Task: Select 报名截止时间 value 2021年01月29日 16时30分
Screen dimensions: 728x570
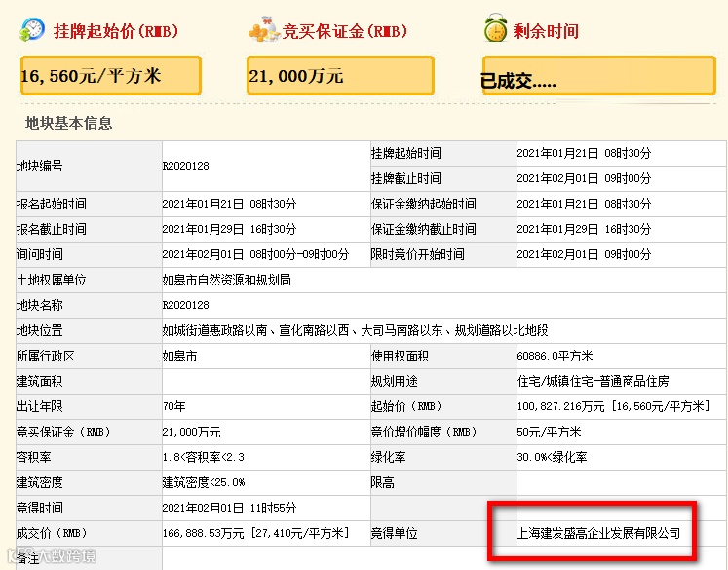Action: pos(229,229)
